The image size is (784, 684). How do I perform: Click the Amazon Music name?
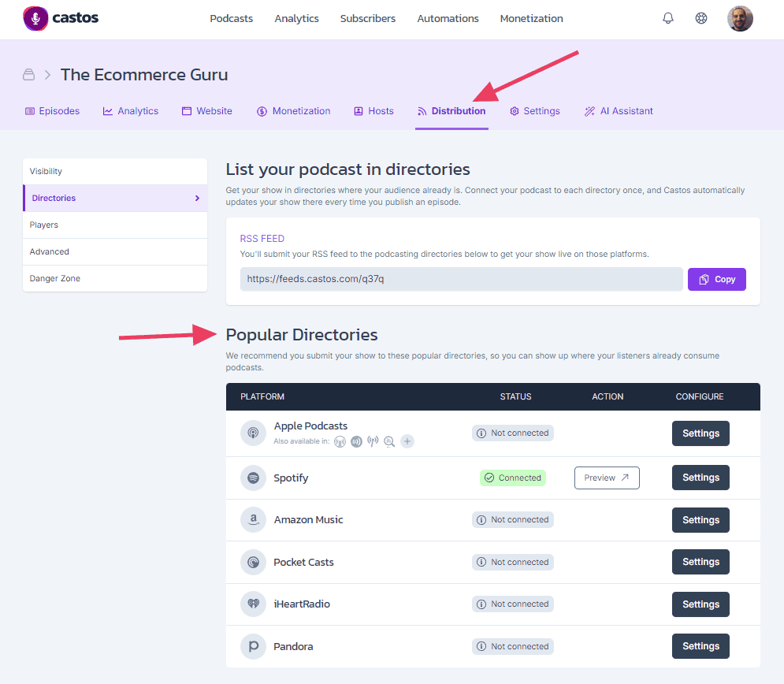pyautogui.click(x=309, y=520)
